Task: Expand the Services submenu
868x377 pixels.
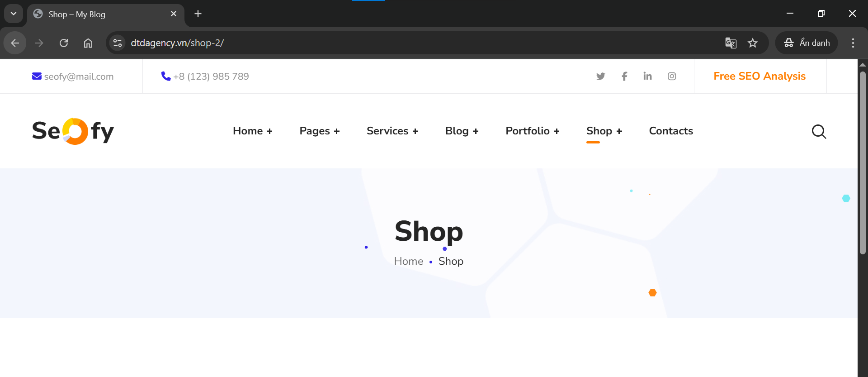Action: [x=392, y=131]
